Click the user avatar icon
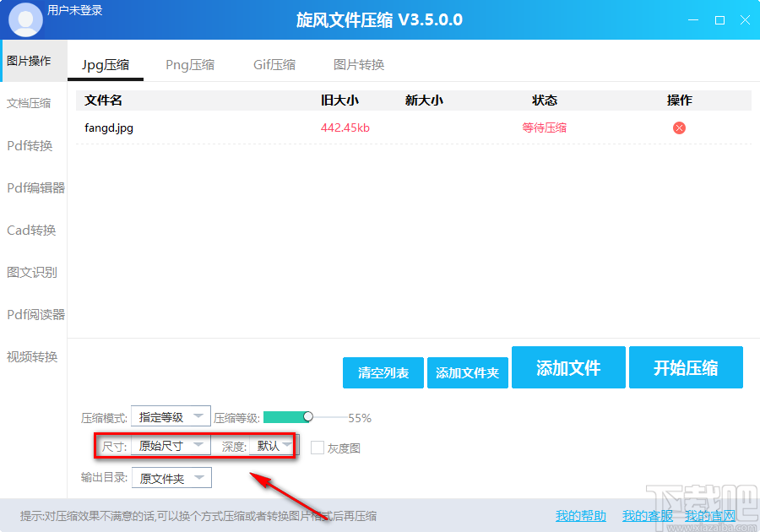The width and height of the screenshot is (760, 532). (x=24, y=19)
